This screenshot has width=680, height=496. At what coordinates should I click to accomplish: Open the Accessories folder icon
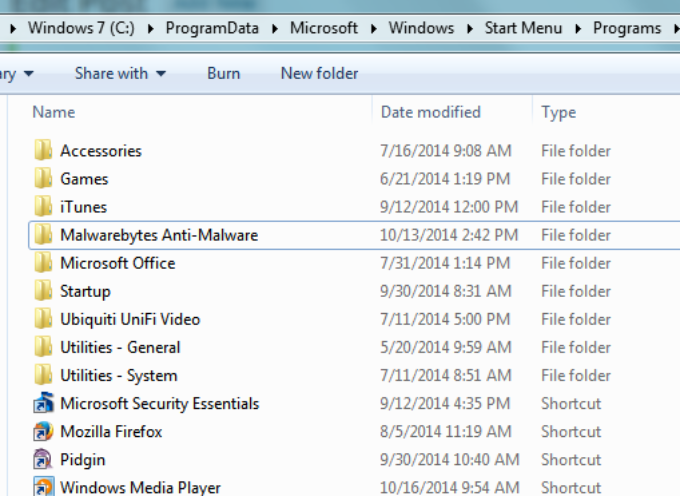(x=43, y=150)
